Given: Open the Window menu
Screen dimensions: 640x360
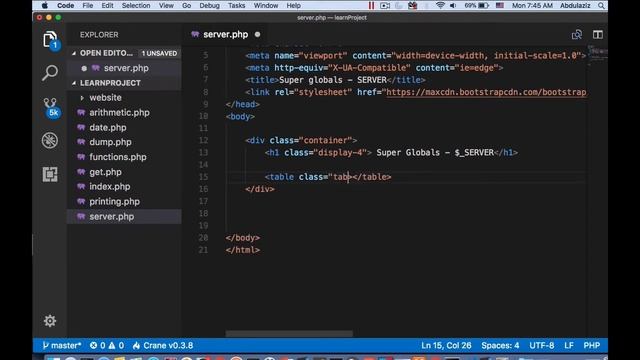Looking at the screenshot, I should [266, 6].
